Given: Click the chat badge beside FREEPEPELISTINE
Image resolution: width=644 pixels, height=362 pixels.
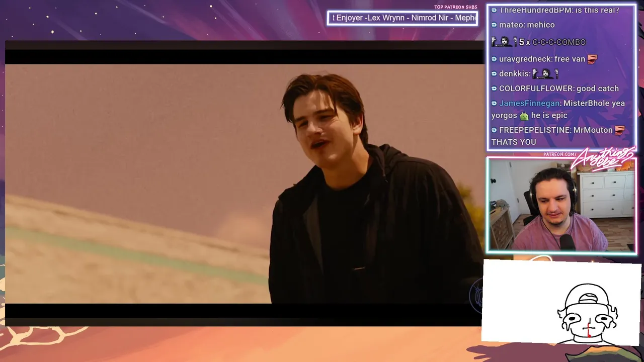Looking at the screenshot, I should tap(494, 130).
